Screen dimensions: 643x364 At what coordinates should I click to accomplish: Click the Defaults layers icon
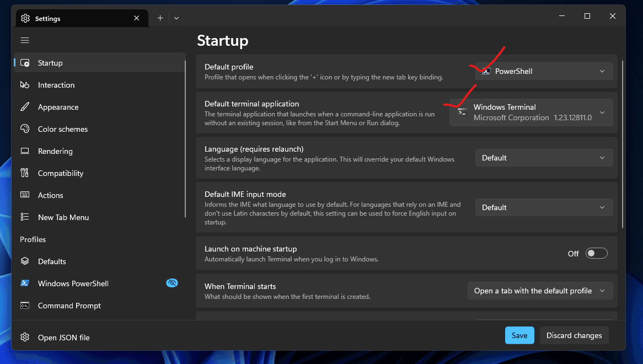25,261
